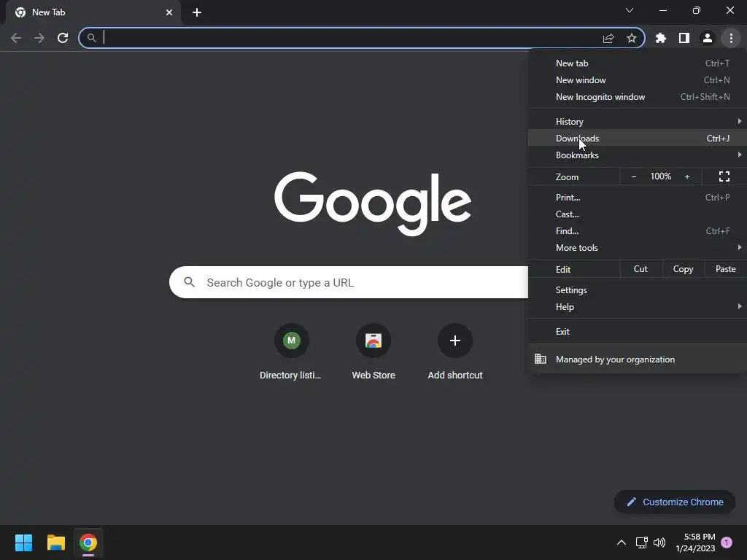This screenshot has height=560, width=747.
Task: Bookmark this tab with the star icon
Action: tap(632, 38)
